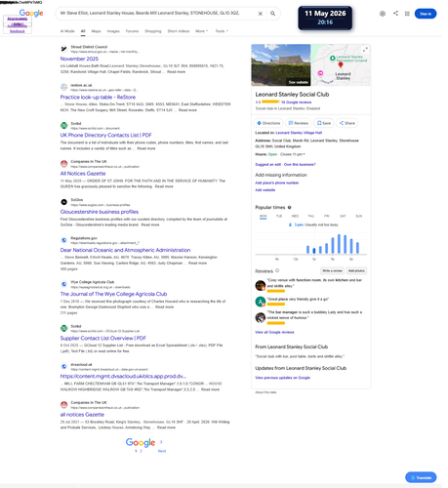The height and width of the screenshot is (488, 448).
Task: Go to results page 2
Action: point(141,451)
